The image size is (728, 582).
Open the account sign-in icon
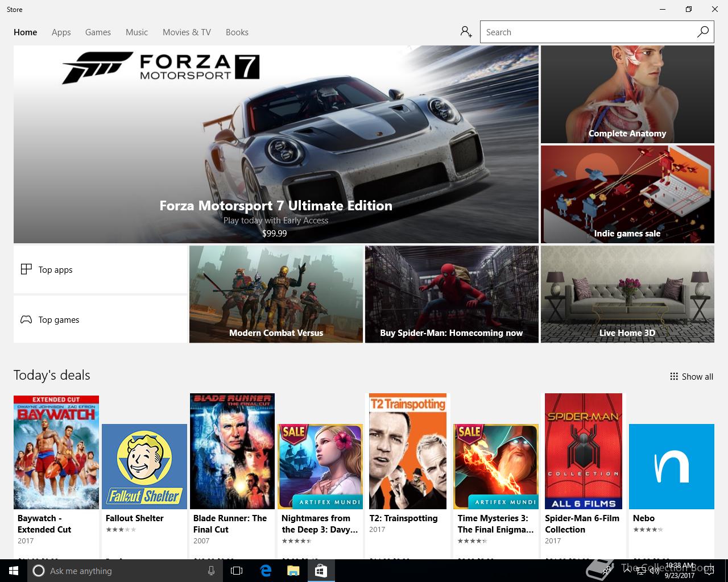[x=466, y=32]
